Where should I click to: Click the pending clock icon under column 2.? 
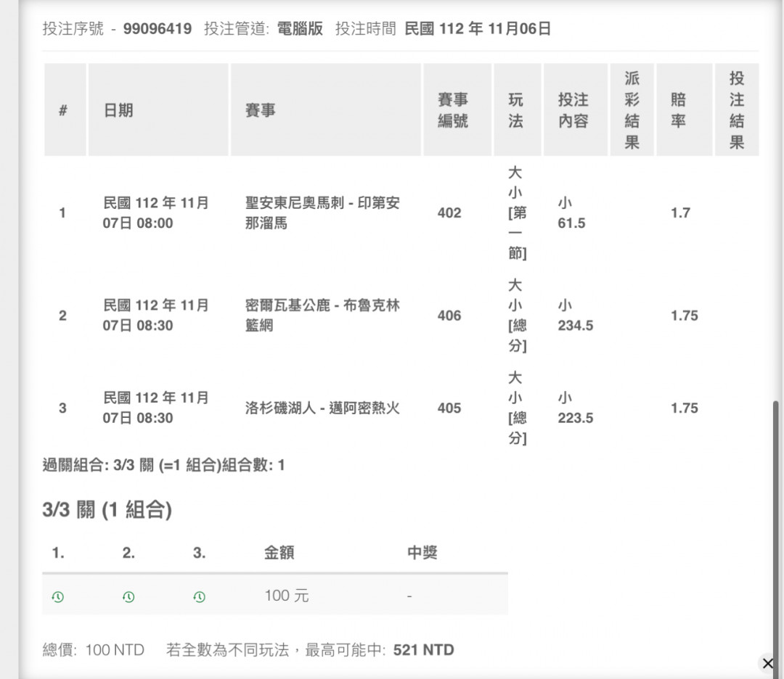(128, 596)
